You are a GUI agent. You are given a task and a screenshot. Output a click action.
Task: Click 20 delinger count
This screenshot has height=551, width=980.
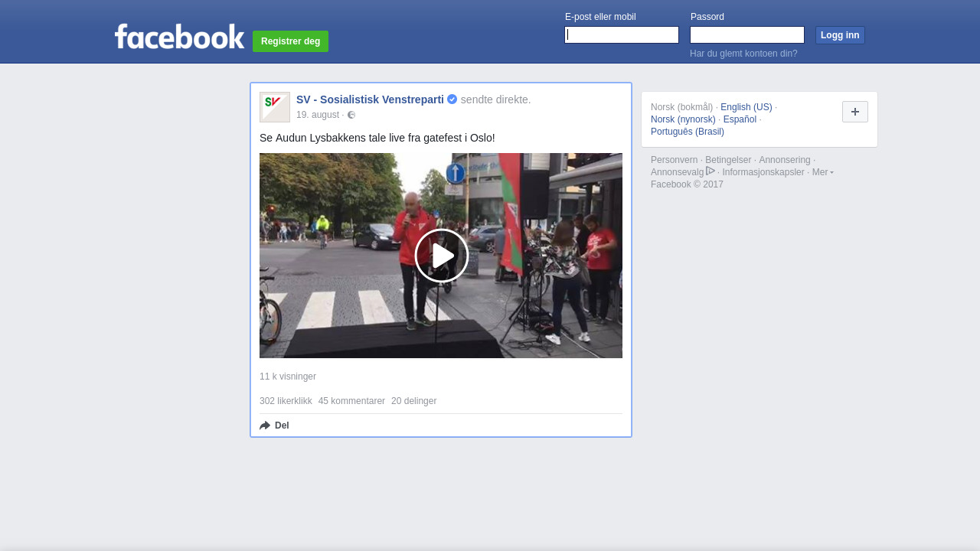414,401
